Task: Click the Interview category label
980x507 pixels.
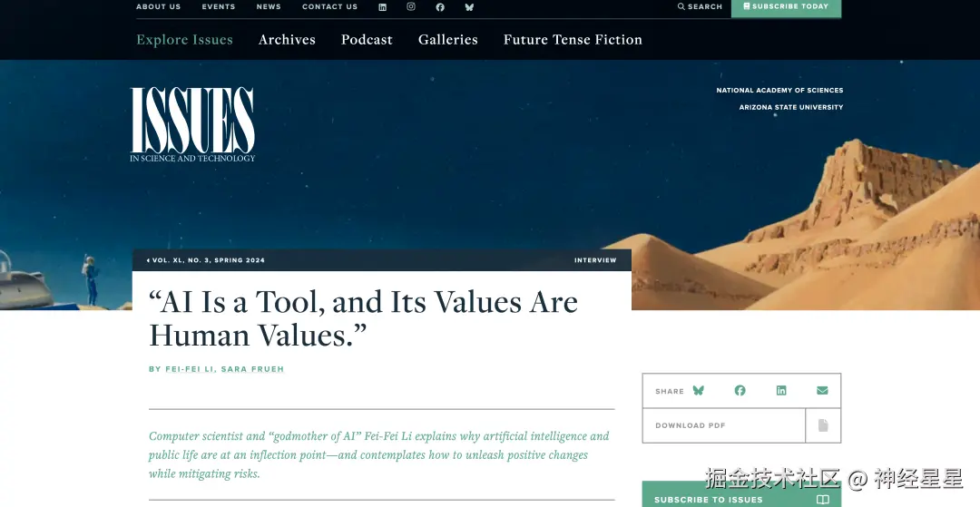Action: click(x=595, y=260)
